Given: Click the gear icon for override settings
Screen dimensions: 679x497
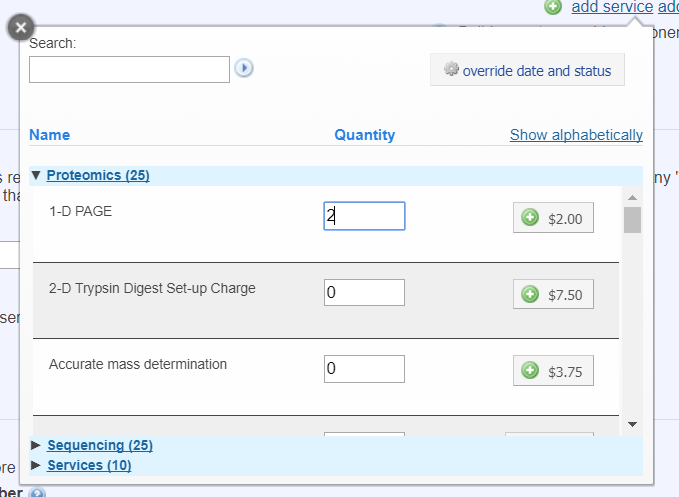Looking at the screenshot, I should 451,70.
